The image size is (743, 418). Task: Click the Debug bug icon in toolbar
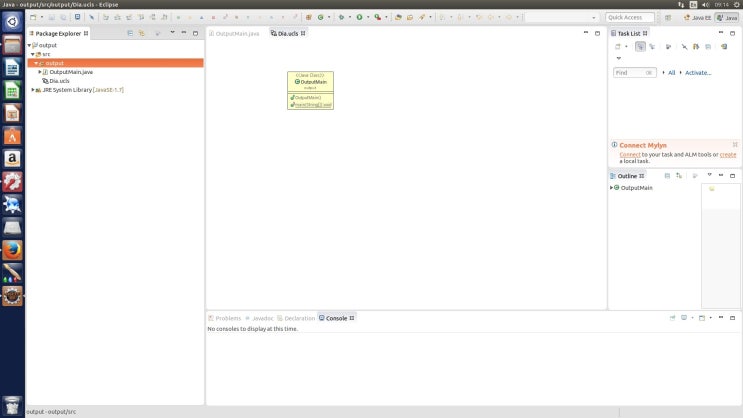point(341,17)
